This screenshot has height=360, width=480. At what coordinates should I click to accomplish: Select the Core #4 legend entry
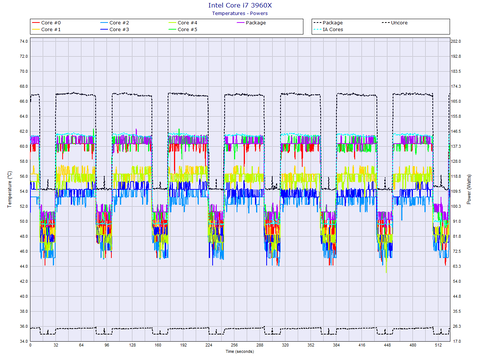point(183,23)
